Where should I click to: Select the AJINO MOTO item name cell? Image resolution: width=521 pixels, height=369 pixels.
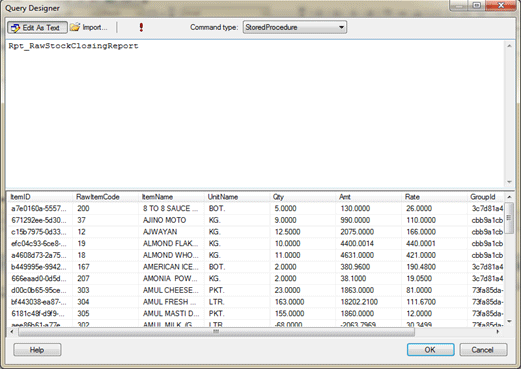coord(171,220)
